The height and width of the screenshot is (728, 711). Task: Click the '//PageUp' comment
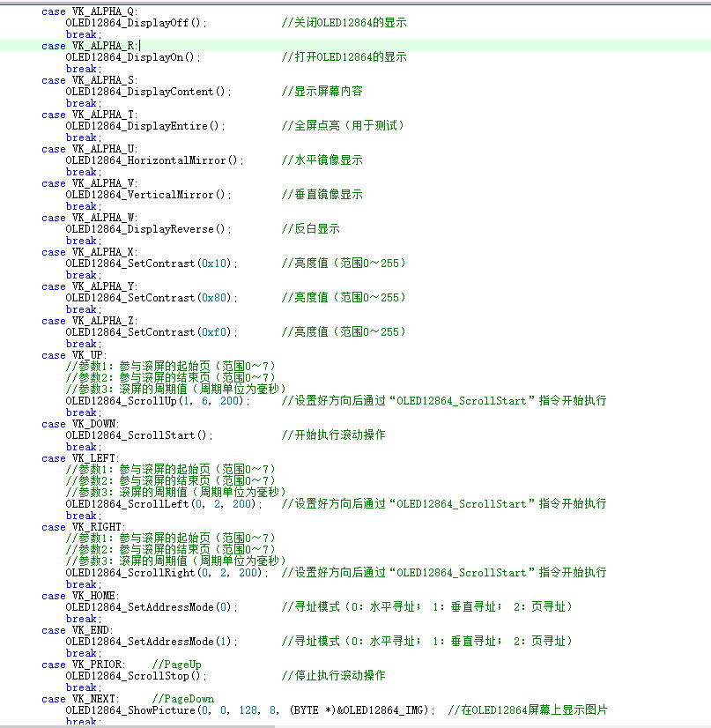point(177,665)
